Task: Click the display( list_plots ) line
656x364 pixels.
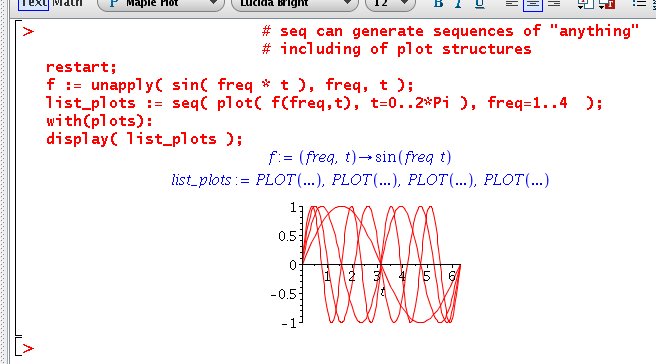Action: (144, 139)
